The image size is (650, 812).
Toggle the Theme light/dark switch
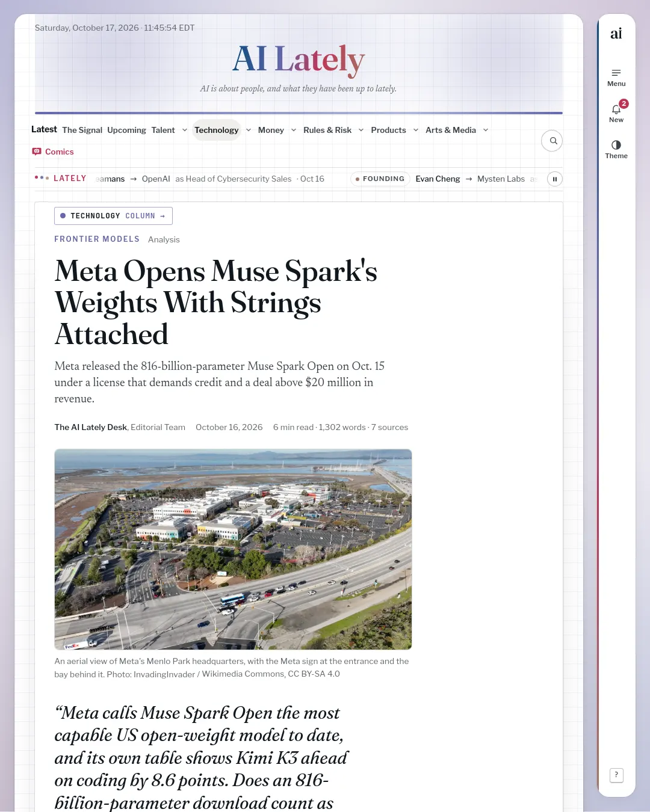(616, 149)
